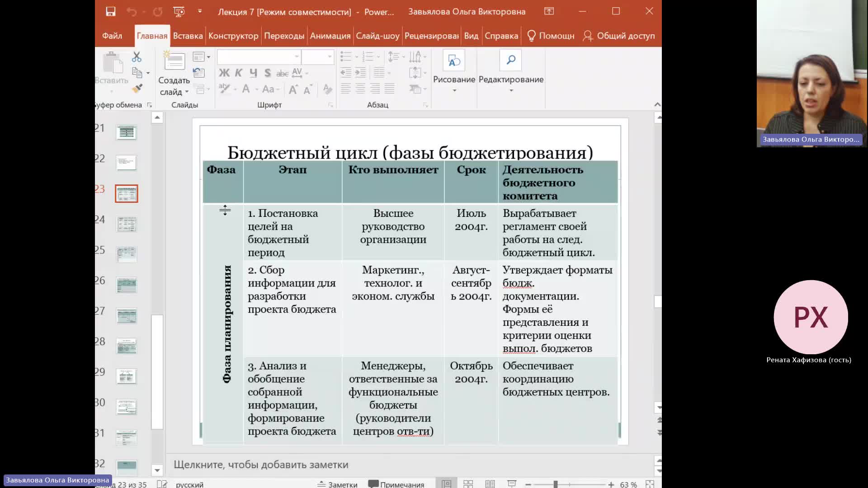Open the font name combo box
The height and width of the screenshot is (488, 868).
(259, 57)
